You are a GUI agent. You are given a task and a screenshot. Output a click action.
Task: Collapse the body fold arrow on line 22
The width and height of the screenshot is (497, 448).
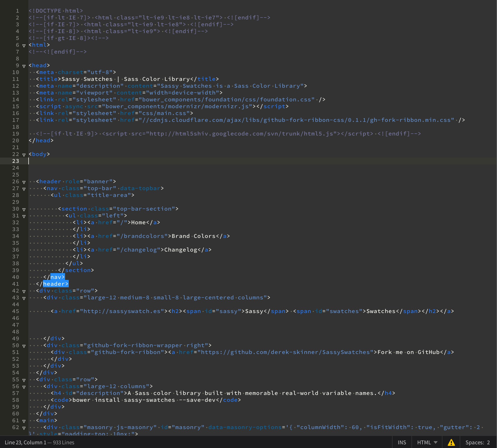24,155
